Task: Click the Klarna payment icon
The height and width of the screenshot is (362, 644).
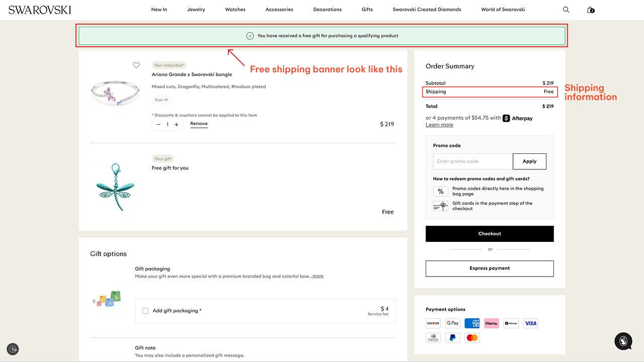Action: tap(491, 323)
